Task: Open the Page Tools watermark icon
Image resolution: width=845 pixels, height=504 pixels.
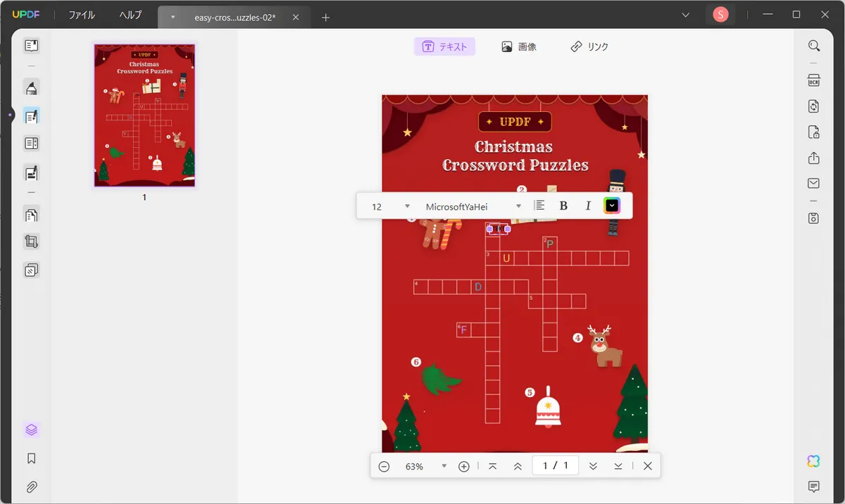Action: 31,270
